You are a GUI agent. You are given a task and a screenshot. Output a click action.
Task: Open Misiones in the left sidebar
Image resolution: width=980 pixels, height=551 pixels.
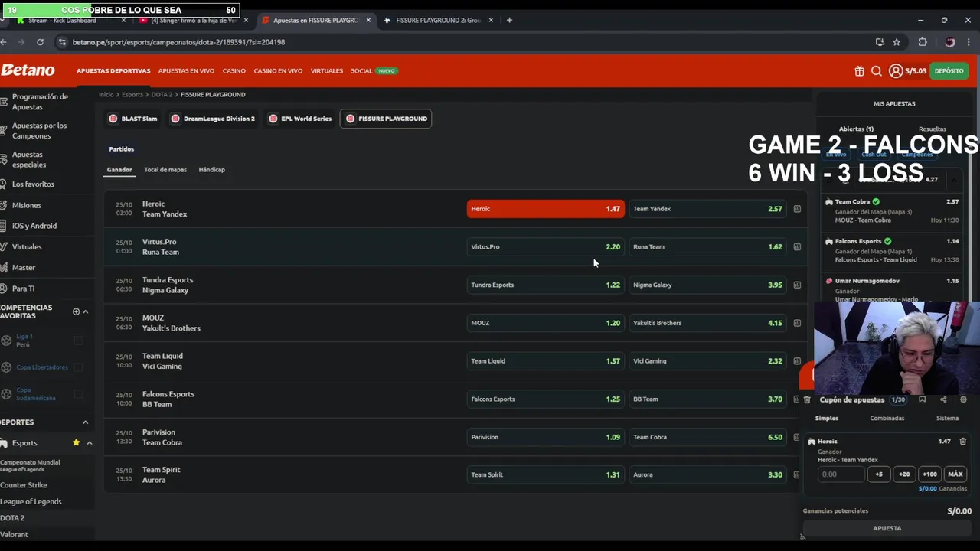pos(27,205)
